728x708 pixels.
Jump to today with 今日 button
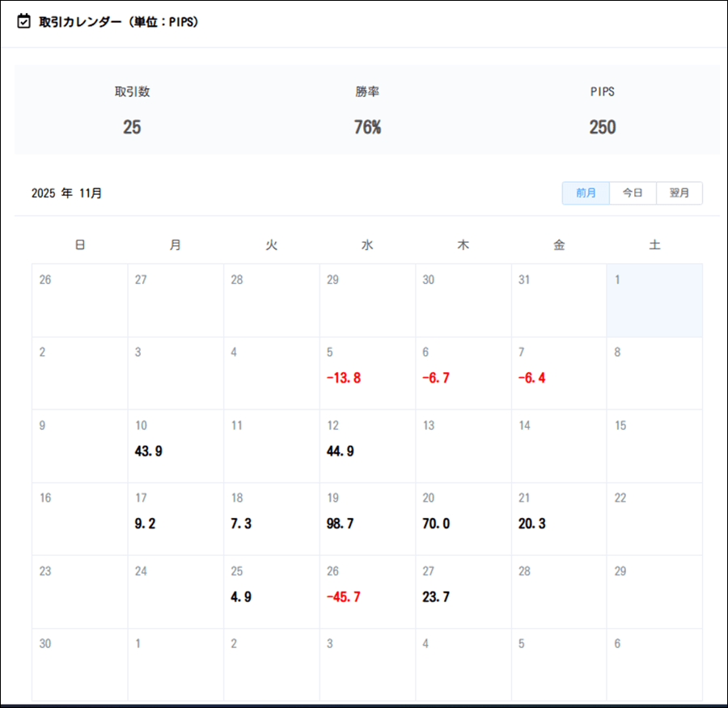pos(633,193)
